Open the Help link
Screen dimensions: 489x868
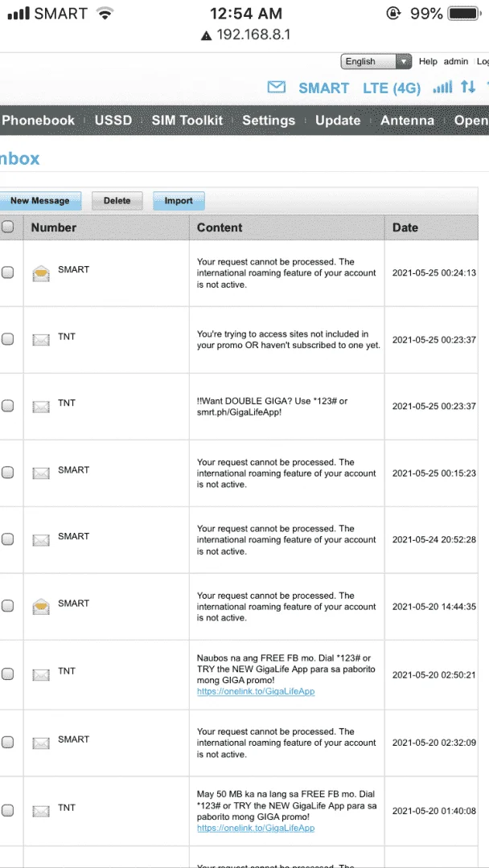click(x=428, y=61)
